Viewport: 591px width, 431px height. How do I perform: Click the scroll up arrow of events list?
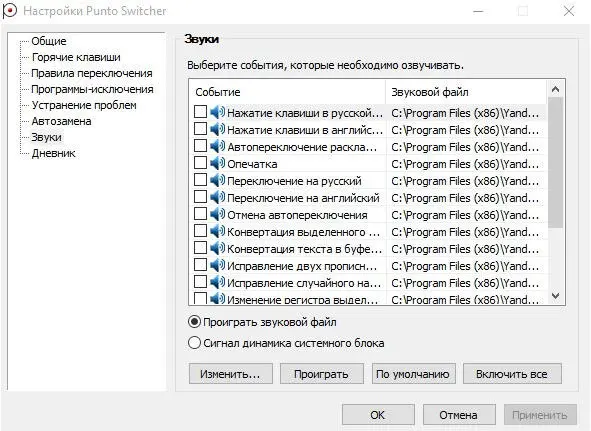coord(555,89)
